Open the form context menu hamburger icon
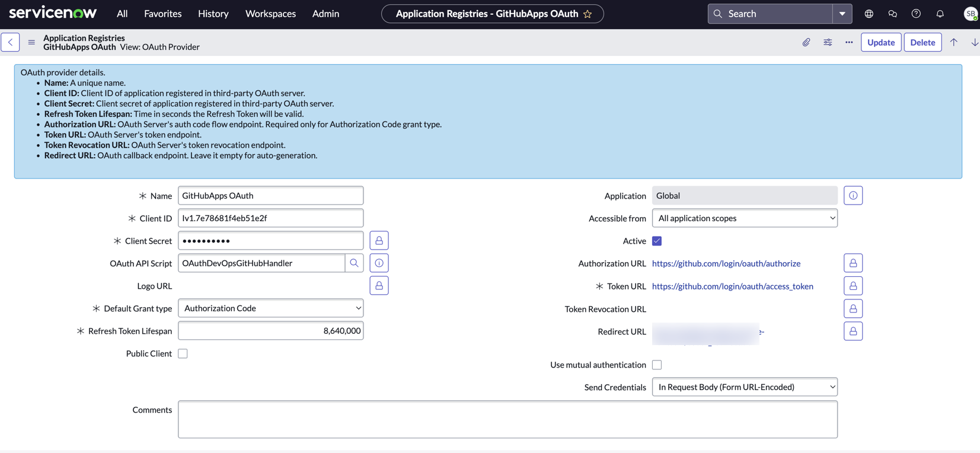 point(31,42)
